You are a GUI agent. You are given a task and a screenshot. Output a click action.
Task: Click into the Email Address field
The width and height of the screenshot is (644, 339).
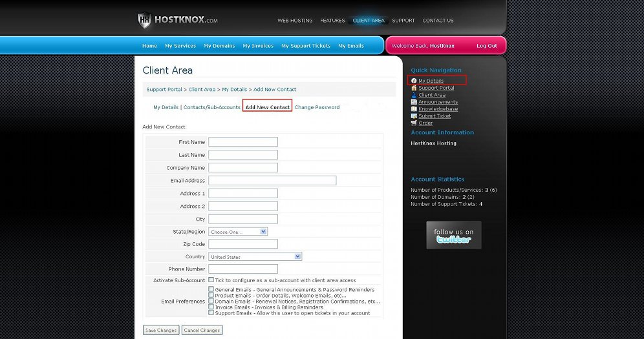[272, 181]
